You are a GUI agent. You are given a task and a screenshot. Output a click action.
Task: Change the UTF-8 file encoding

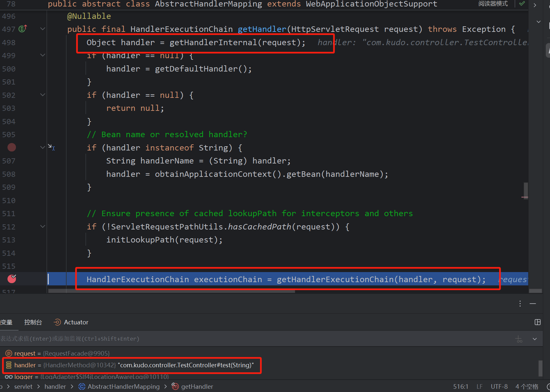tap(499, 386)
